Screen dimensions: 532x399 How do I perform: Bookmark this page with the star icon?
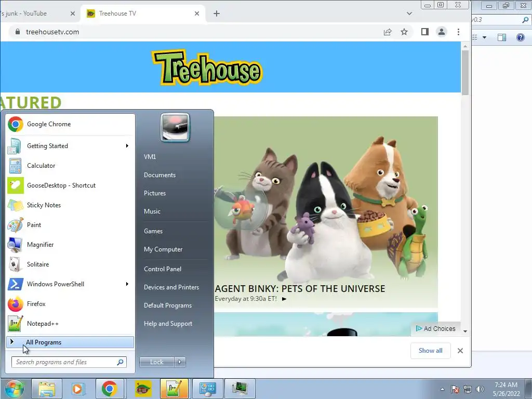pos(404,32)
